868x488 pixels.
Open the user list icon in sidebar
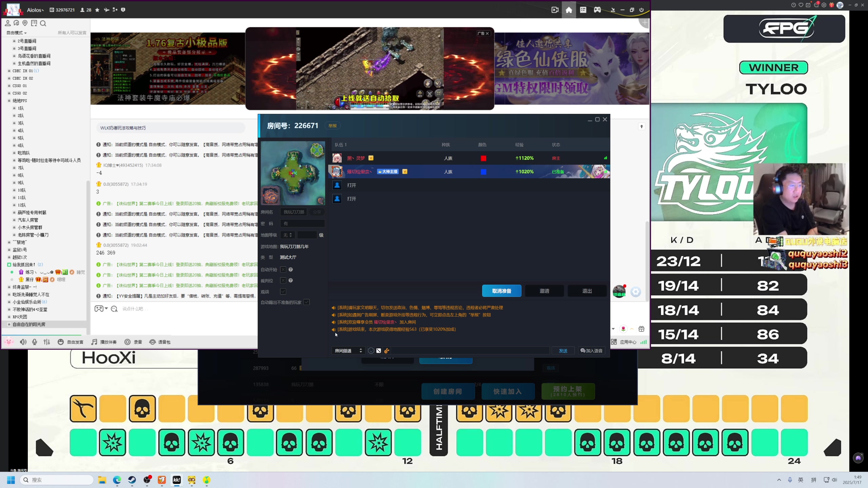click(x=7, y=23)
